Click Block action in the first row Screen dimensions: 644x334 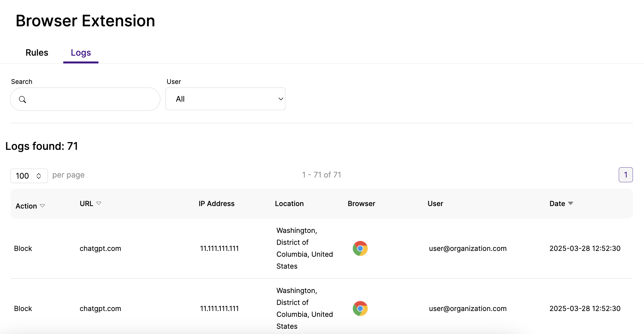pyautogui.click(x=23, y=248)
